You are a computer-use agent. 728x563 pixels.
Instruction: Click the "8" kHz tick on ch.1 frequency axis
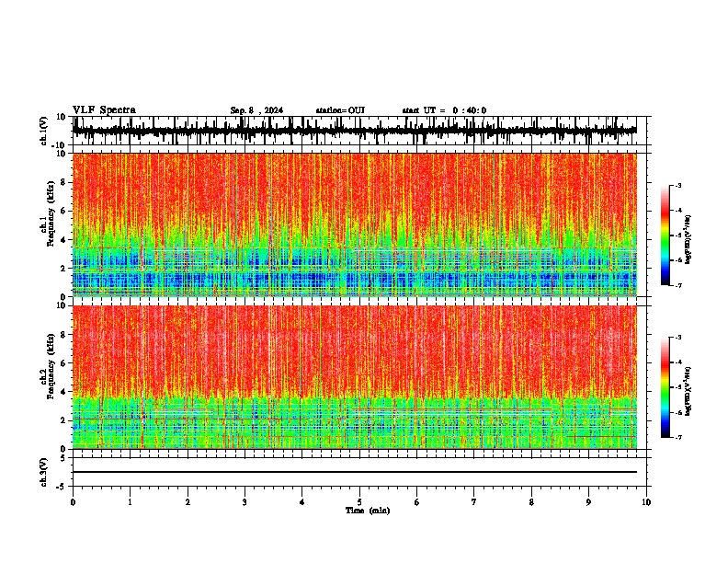point(64,182)
